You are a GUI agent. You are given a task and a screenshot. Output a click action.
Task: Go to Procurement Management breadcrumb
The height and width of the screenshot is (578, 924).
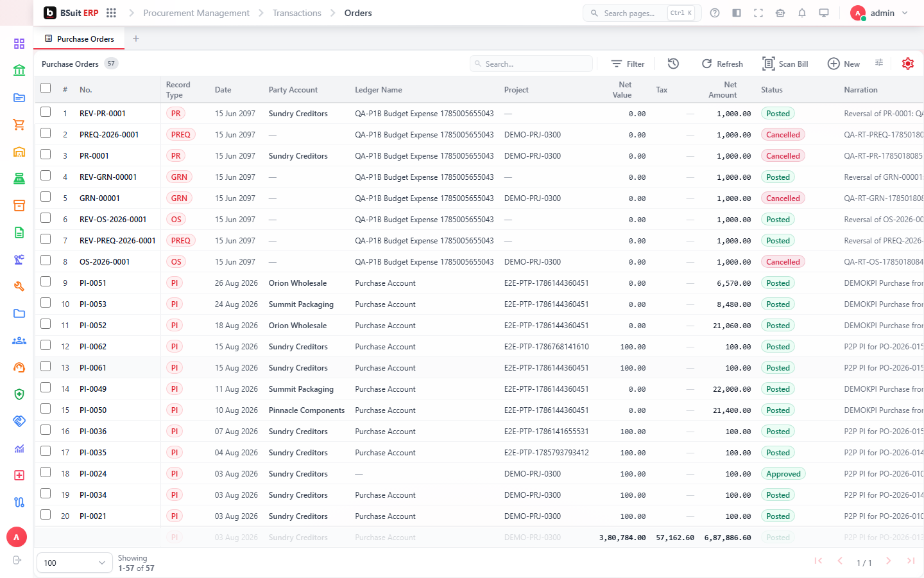coord(196,13)
